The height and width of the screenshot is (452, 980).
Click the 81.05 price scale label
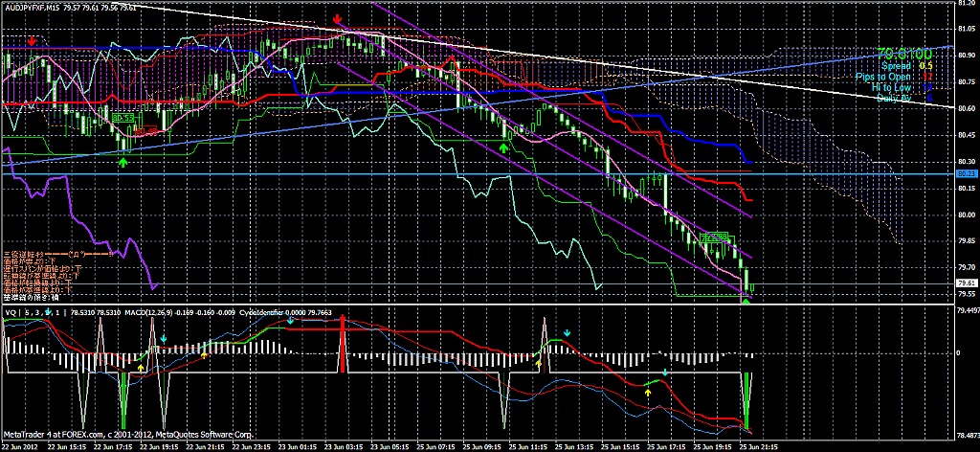click(x=965, y=29)
